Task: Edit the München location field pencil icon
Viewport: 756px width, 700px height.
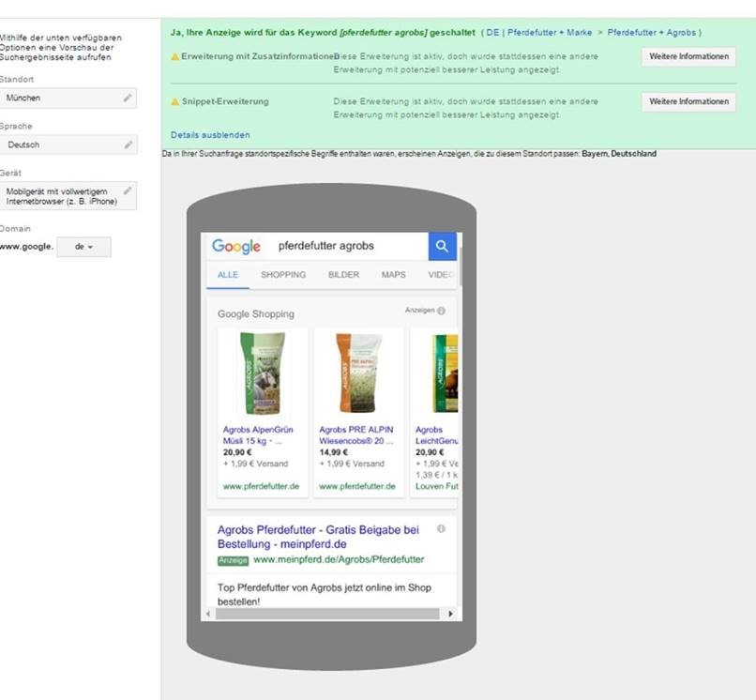Action: [128, 98]
